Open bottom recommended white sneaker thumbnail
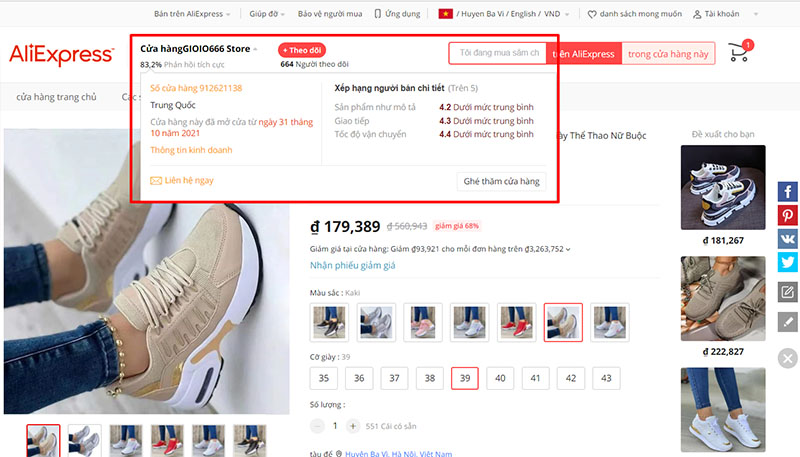The width and height of the screenshot is (800, 457). [x=723, y=410]
